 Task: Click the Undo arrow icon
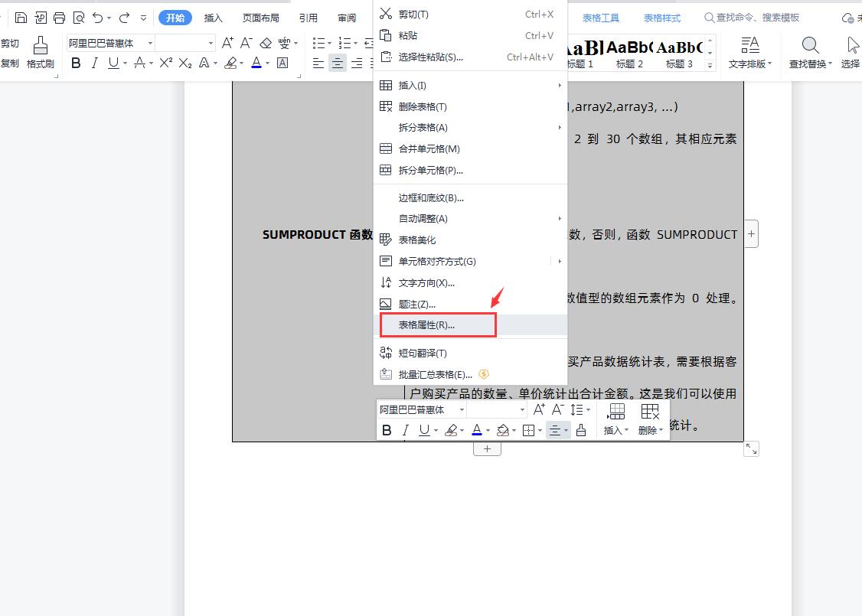point(98,18)
